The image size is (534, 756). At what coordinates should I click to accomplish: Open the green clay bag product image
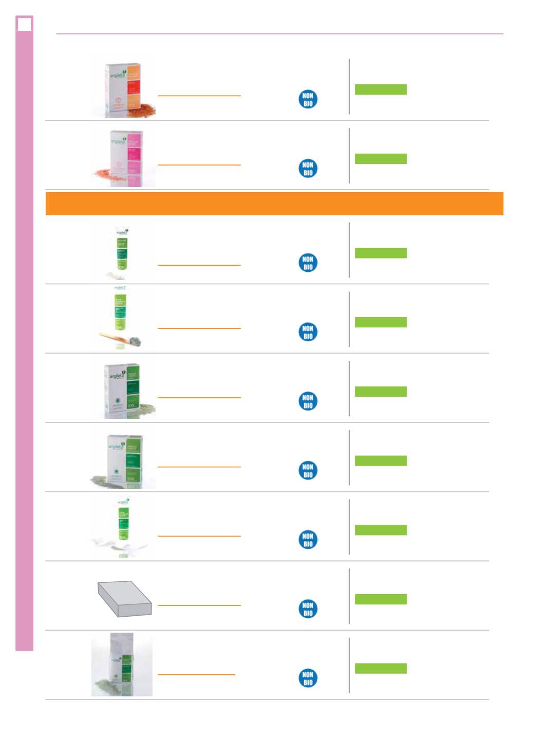pos(122,665)
